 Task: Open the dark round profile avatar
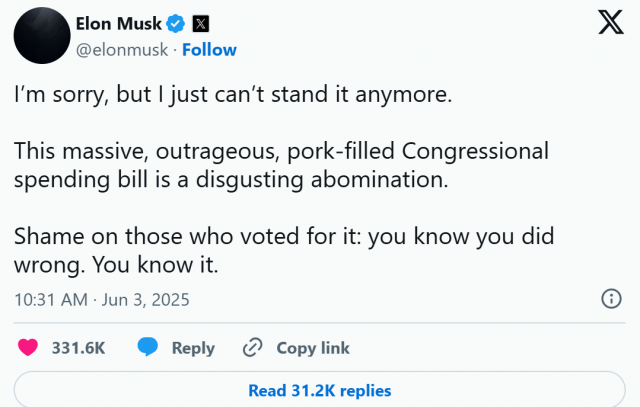click(x=42, y=36)
